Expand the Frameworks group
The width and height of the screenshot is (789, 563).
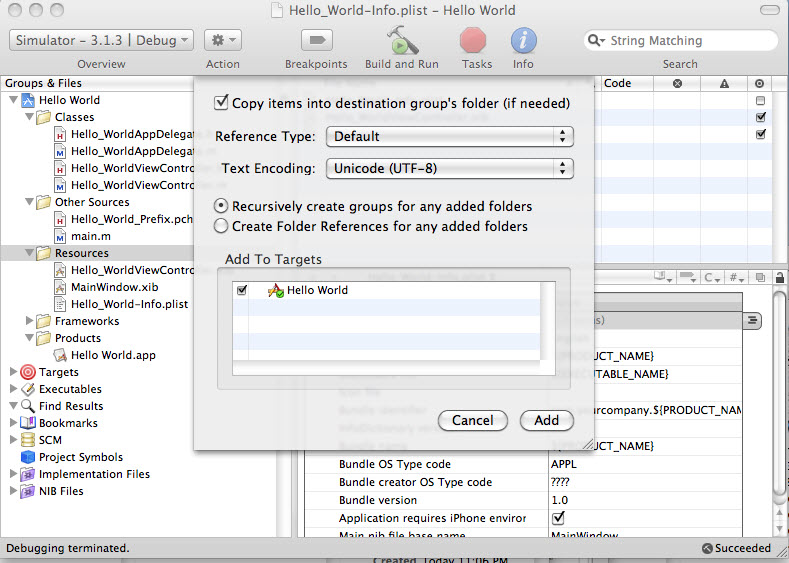(30, 320)
